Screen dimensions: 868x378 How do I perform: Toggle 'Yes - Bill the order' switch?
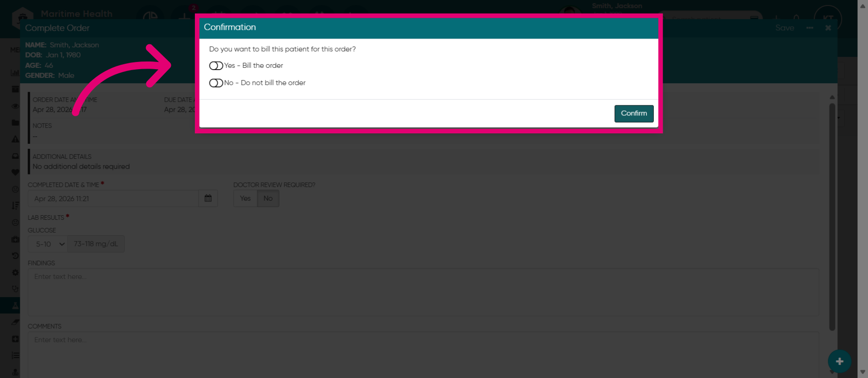(216, 66)
